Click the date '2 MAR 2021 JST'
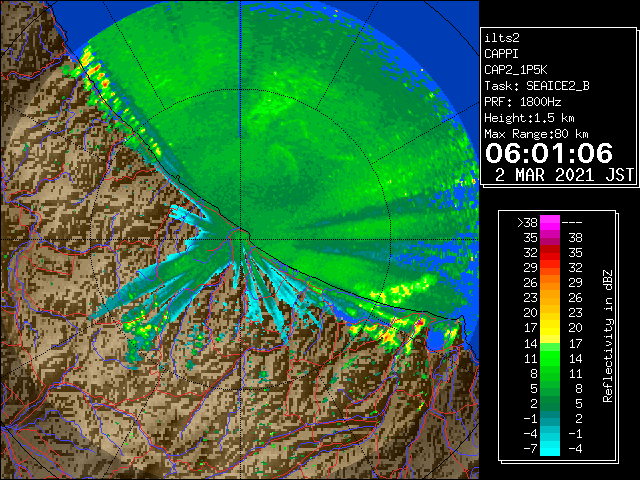The image size is (640, 480). (564, 175)
